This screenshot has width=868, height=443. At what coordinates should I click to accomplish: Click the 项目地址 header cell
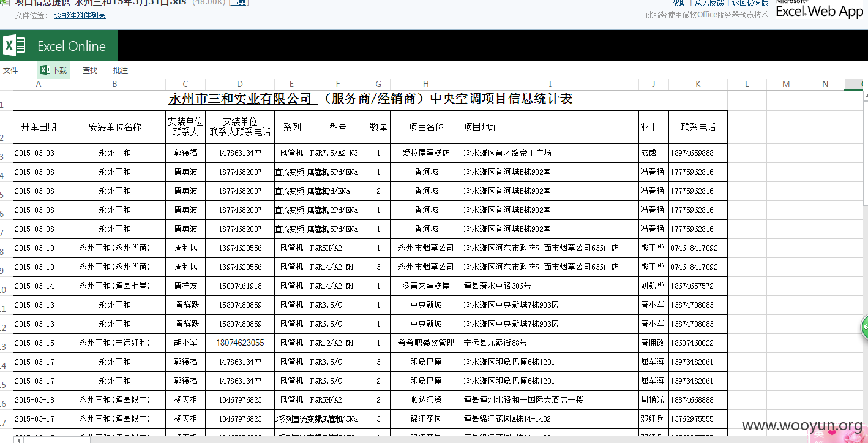(x=550, y=127)
